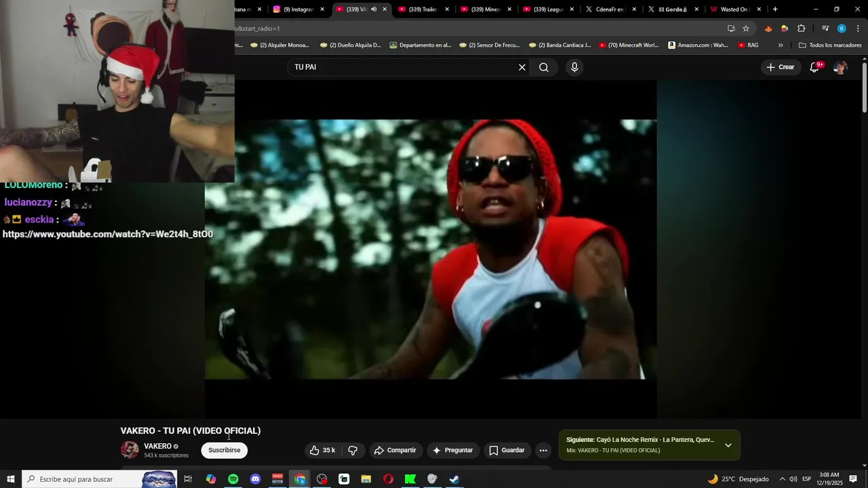The width and height of the screenshot is (868, 488).
Task: Open the VAKERO channel name link
Action: point(157,446)
